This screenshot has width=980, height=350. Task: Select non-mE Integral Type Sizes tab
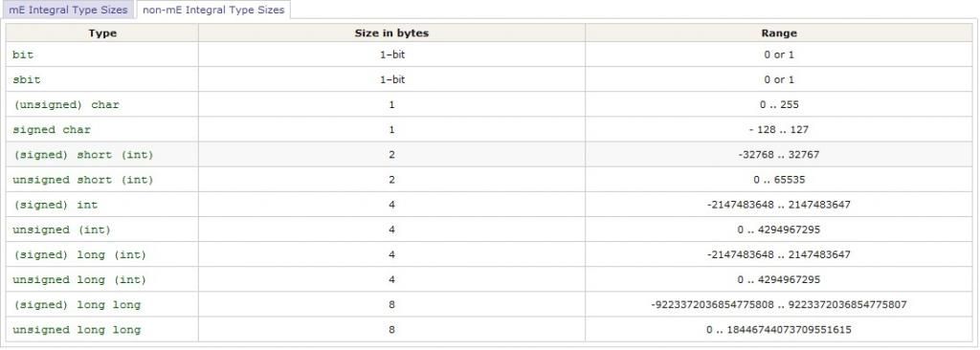pos(213,10)
